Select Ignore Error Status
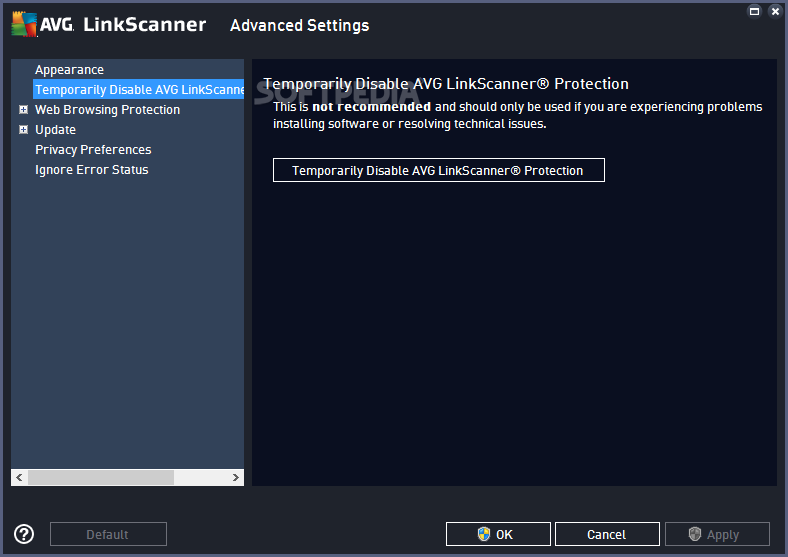The image size is (788, 557). pos(91,170)
